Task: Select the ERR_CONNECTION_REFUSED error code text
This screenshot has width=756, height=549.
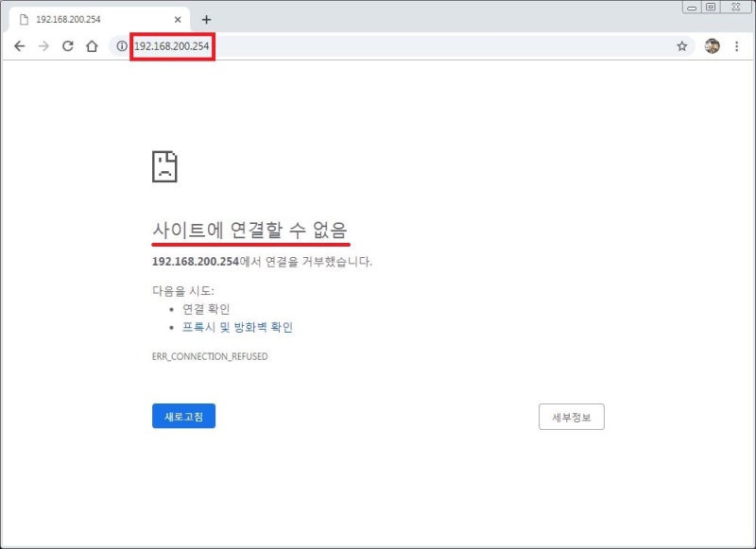Action: point(212,356)
